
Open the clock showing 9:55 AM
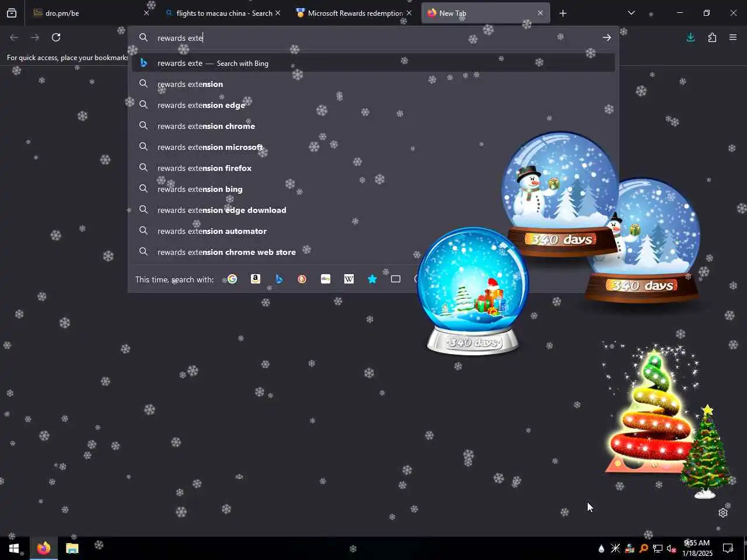click(x=697, y=548)
